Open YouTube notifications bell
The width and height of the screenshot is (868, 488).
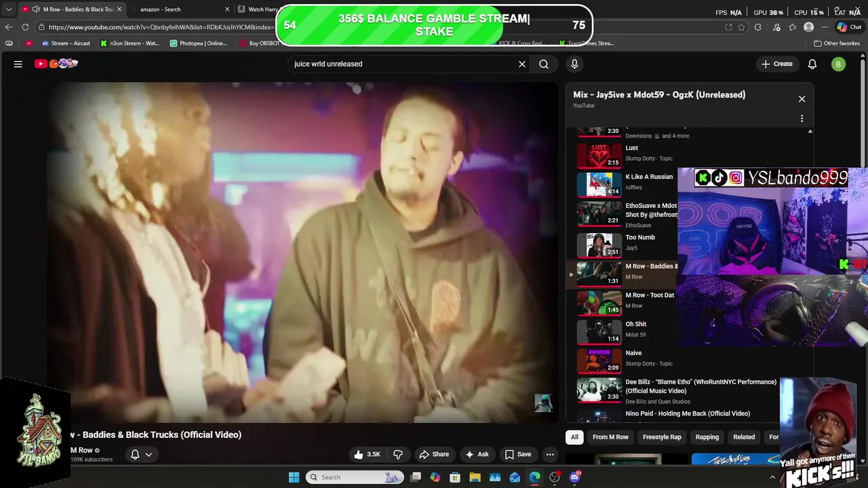pos(812,64)
